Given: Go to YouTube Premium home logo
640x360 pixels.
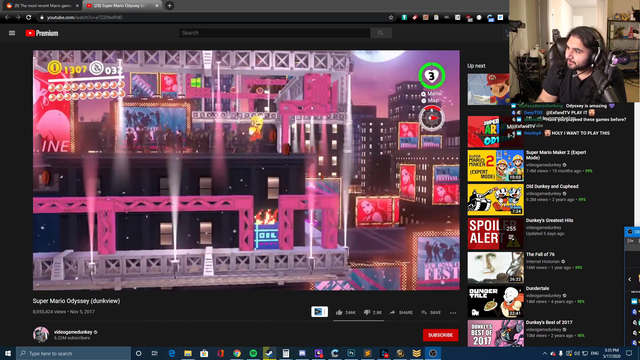Looking at the screenshot, I should click(x=42, y=33).
